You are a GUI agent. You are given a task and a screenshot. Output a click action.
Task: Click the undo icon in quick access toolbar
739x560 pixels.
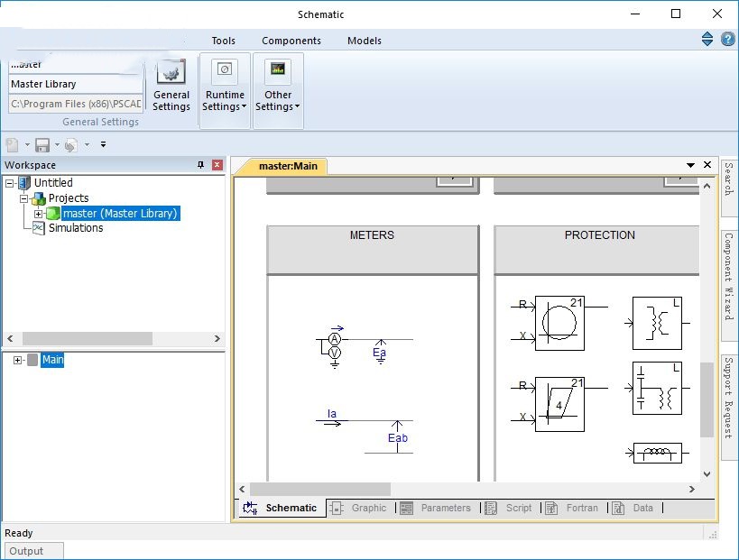click(71, 144)
